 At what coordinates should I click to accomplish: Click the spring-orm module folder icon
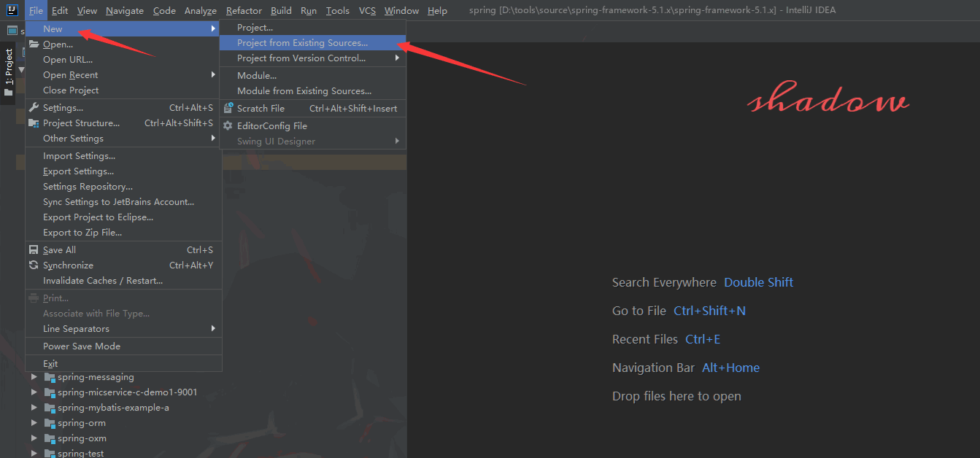(x=50, y=423)
